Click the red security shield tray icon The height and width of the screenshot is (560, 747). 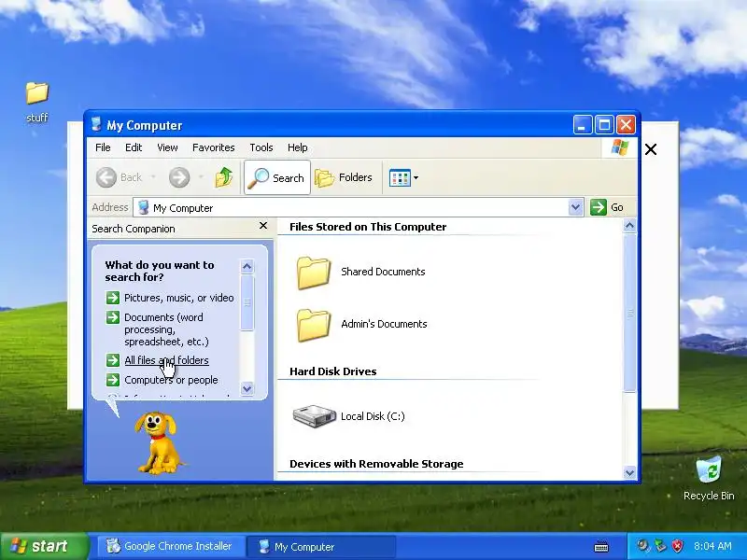(x=678, y=546)
